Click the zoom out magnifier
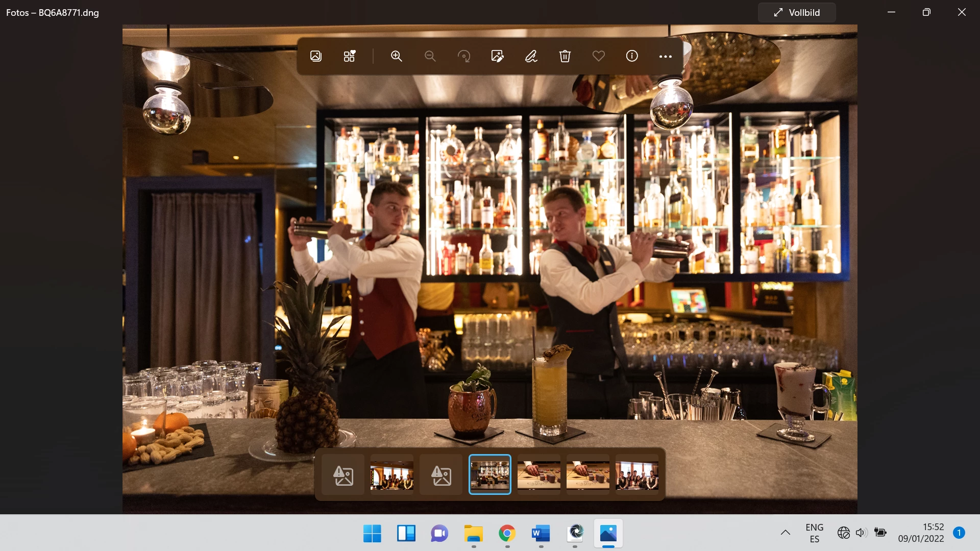This screenshot has width=980, height=551. point(430,56)
